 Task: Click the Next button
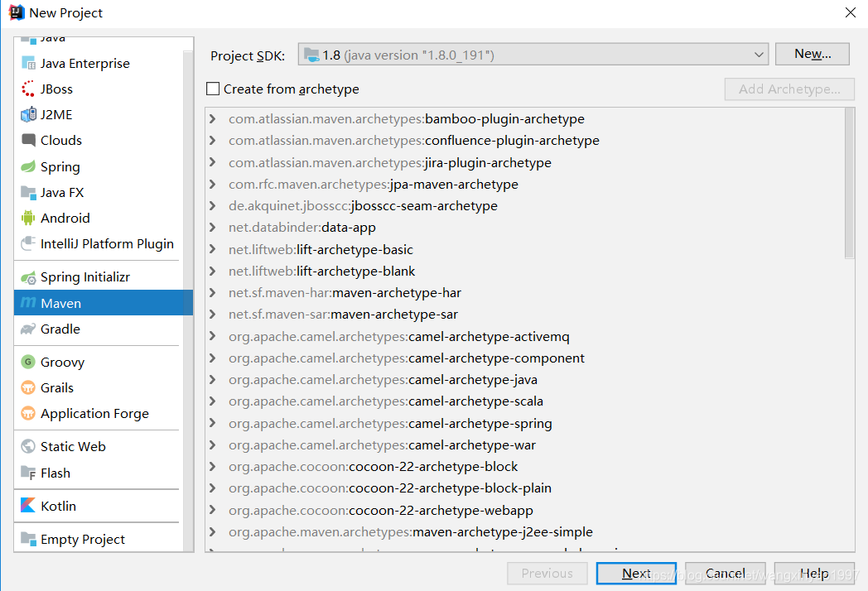(636, 574)
